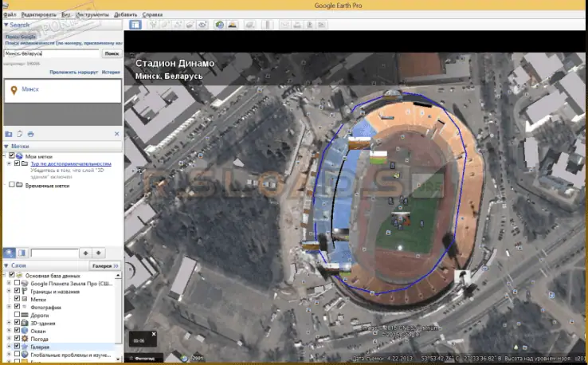Select the ruler toolbar icon
This screenshot has height=365, width=588.
click(268, 25)
